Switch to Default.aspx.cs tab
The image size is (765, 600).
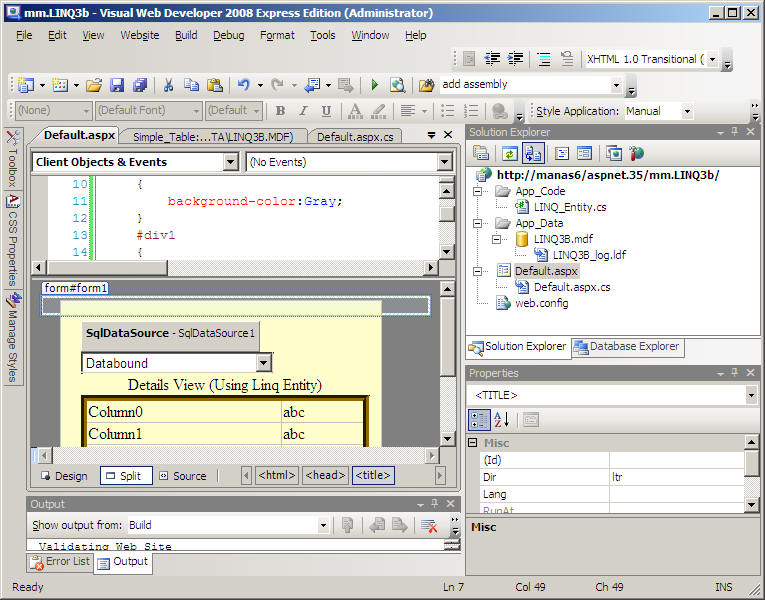(x=355, y=137)
